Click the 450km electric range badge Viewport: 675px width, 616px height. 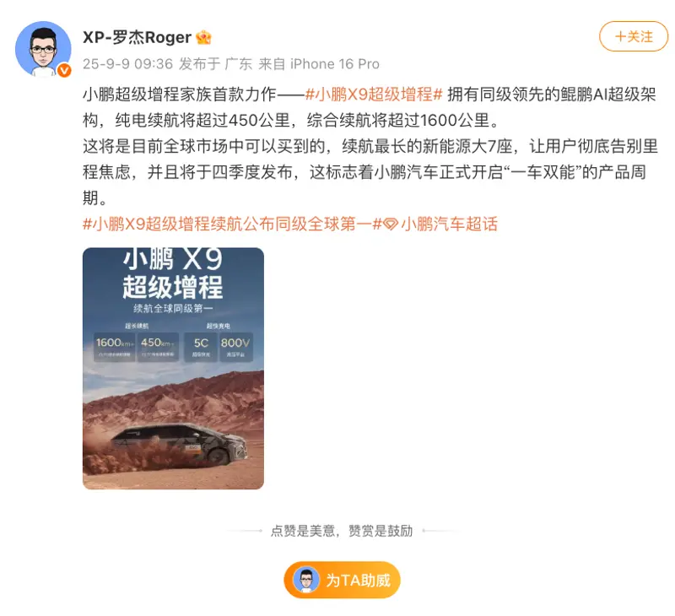[158, 347]
